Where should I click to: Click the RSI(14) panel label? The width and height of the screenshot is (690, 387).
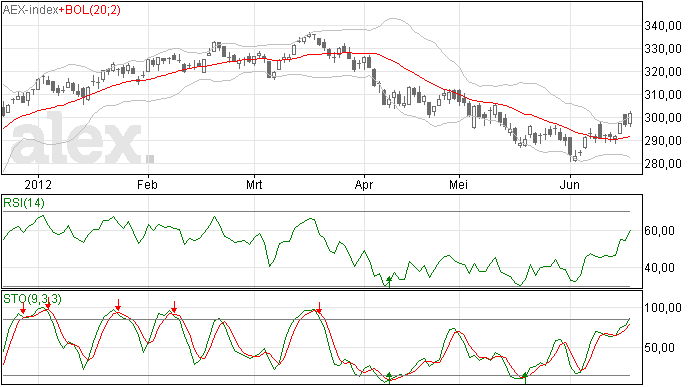click(x=24, y=203)
